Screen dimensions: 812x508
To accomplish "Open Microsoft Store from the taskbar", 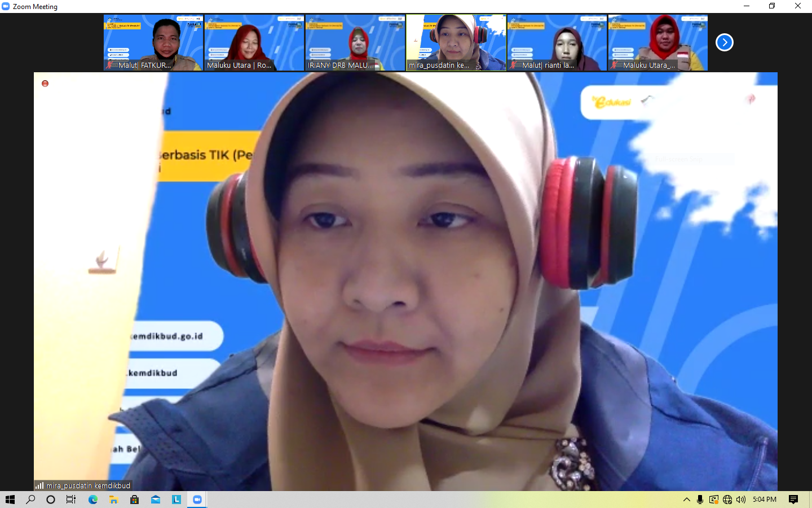I will (134, 500).
